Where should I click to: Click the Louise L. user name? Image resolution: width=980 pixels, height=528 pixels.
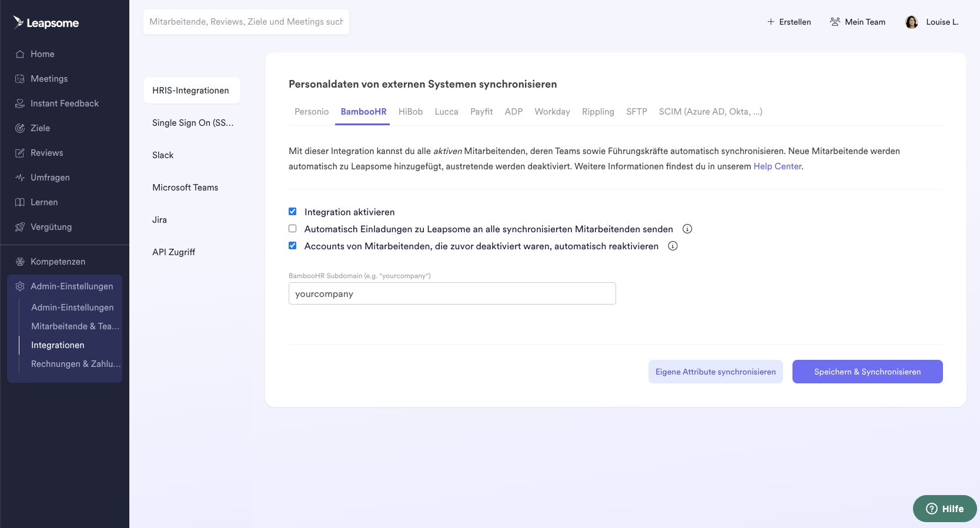pyautogui.click(x=942, y=22)
